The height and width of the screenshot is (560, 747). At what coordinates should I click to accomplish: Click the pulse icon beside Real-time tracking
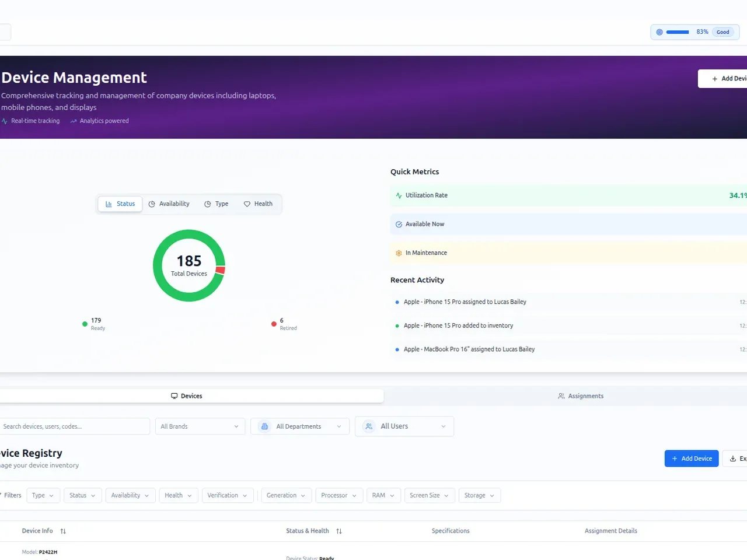[x=5, y=121]
